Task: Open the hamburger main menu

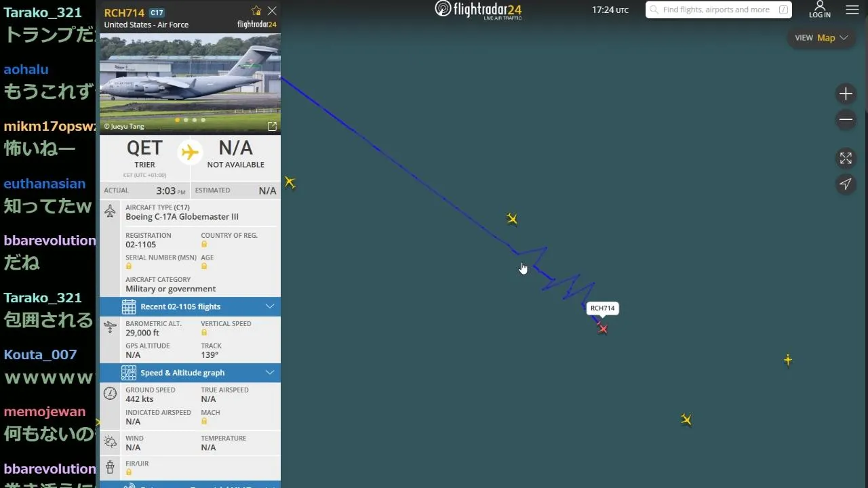Action: pyautogui.click(x=852, y=10)
